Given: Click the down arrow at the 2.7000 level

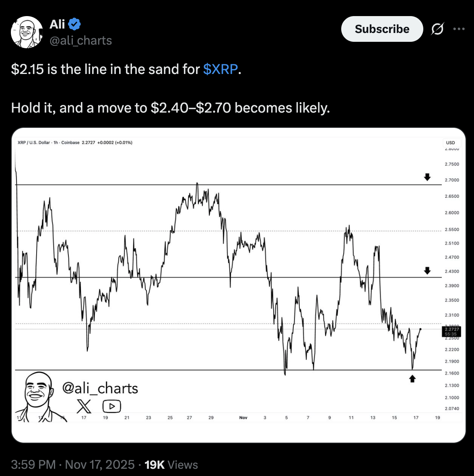Looking at the screenshot, I should pos(427,177).
